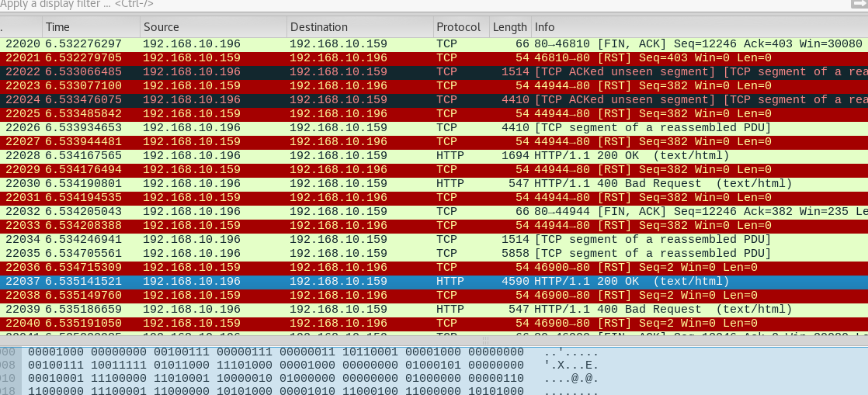The height and width of the screenshot is (395, 868).
Task: Click the Destination column header
Action: click(x=358, y=27)
